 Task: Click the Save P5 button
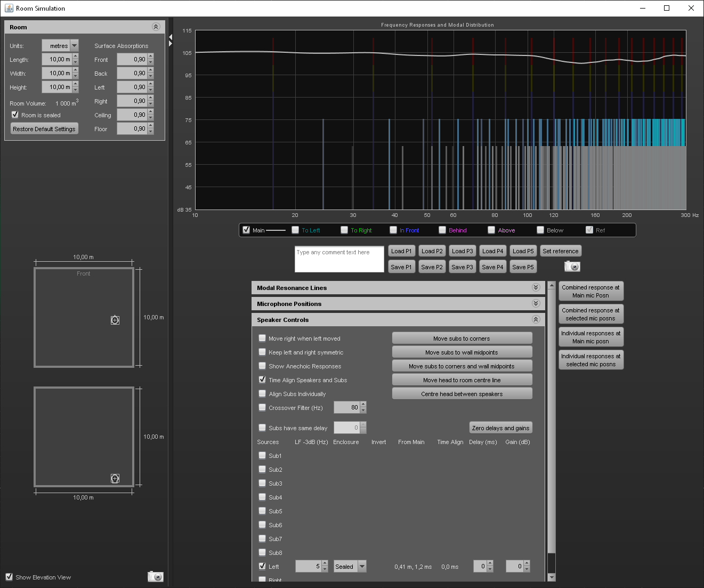point(523,267)
